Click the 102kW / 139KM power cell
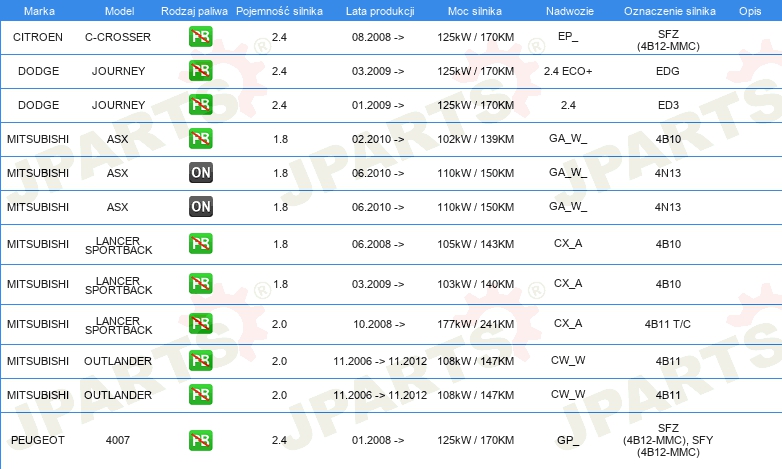Screen dimensions: 782x469 [x=476, y=139]
